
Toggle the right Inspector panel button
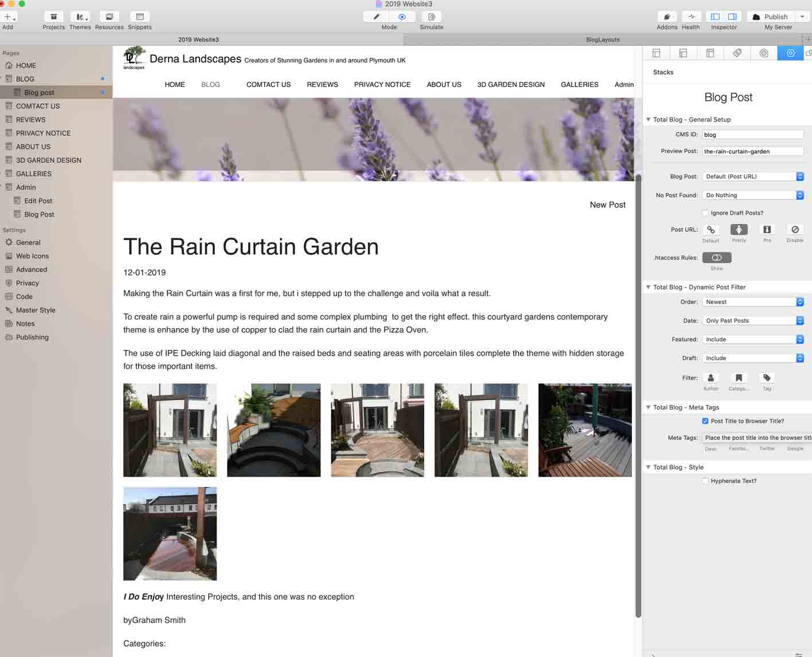tap(732, 17)
